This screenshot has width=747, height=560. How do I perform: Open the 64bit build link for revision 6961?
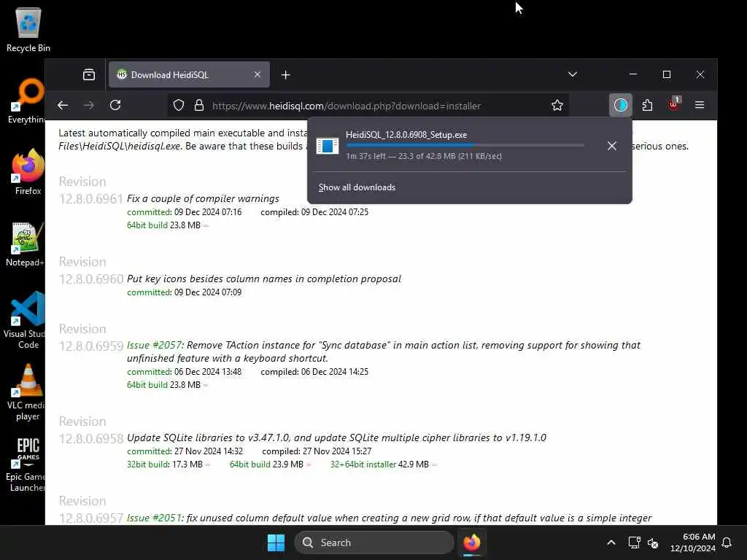[x=147, y=225]
